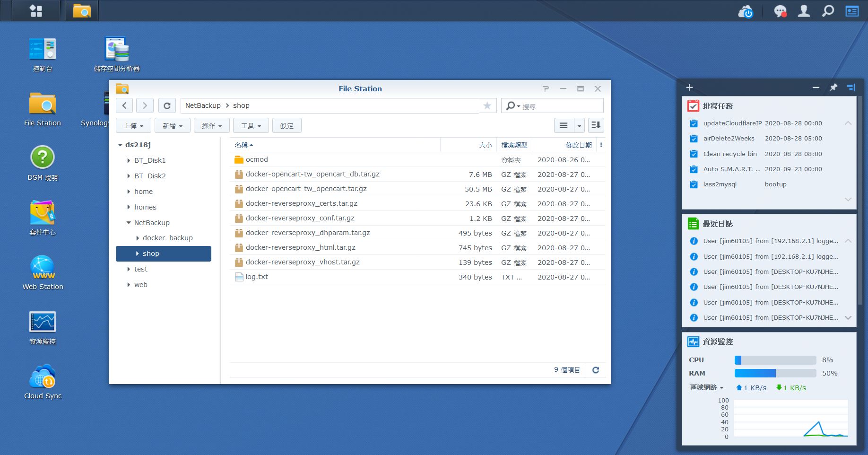
Task: Toggle the updateCloudflareIP task checkbox
Action: click(694, 123)
